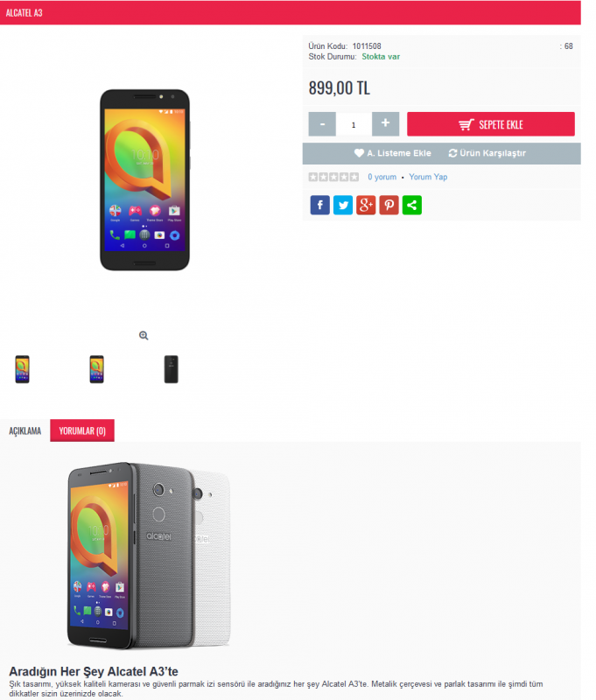Focus the quantity input field

pos(354,124)
